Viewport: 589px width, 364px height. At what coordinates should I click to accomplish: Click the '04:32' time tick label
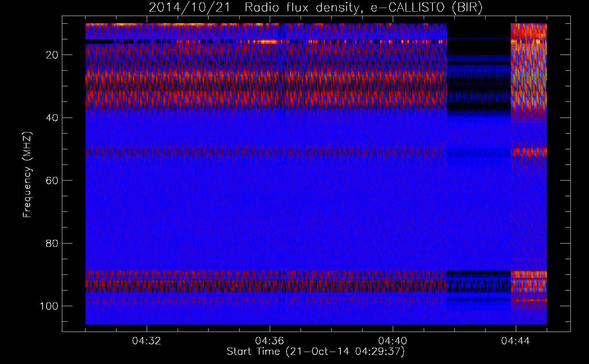pyautogui.click(x=147, y=341)
